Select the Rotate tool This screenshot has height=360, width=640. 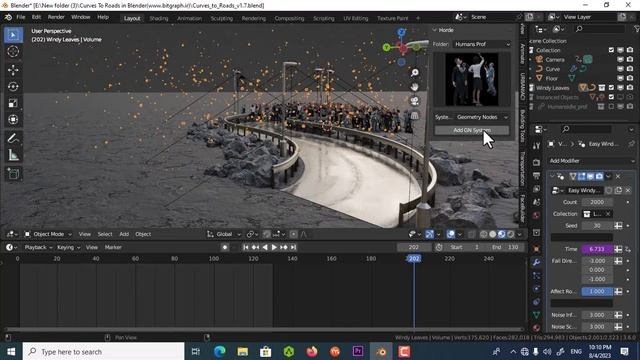[13, 87]
